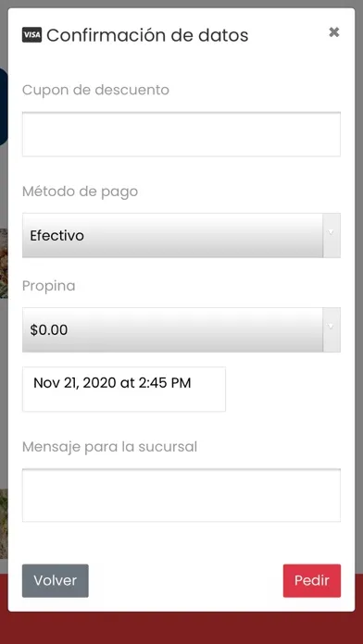
Task: Click the Confirmación de datos title text
Action: pyautogui.click(x=147, y=35)
